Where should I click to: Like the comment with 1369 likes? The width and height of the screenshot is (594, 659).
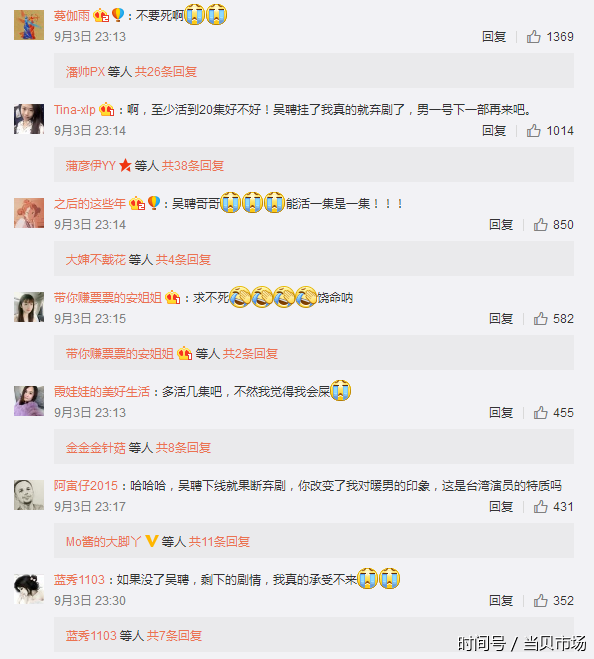click(x=533, y=37)
